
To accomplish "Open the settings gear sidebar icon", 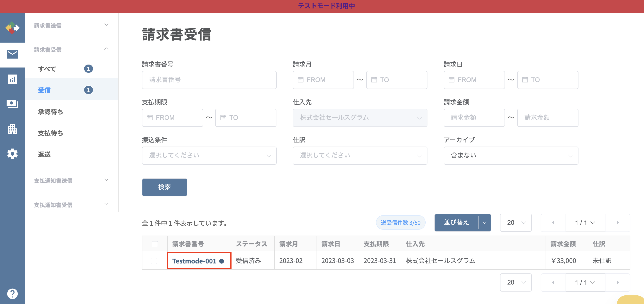I will tap(12, 154).
